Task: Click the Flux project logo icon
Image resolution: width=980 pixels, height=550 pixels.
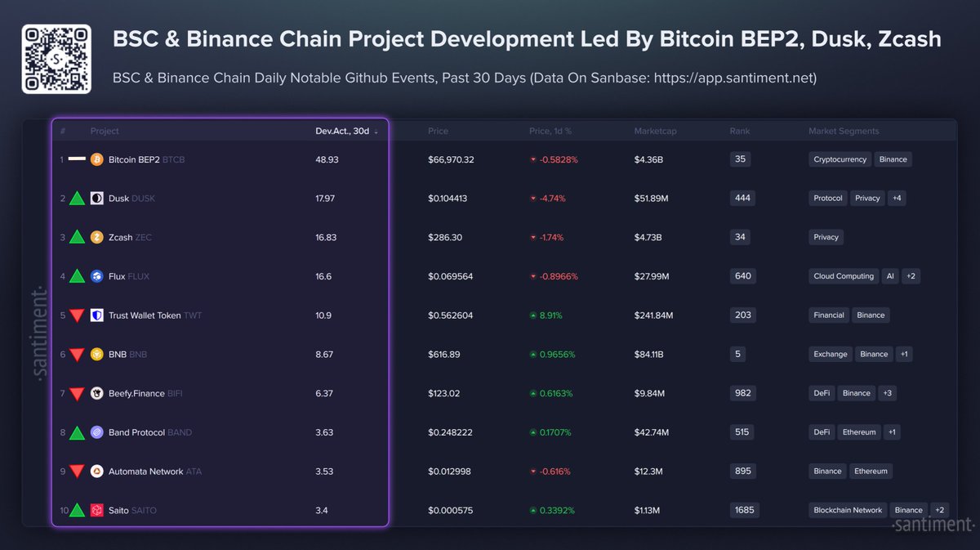Action: coord(96,276)
